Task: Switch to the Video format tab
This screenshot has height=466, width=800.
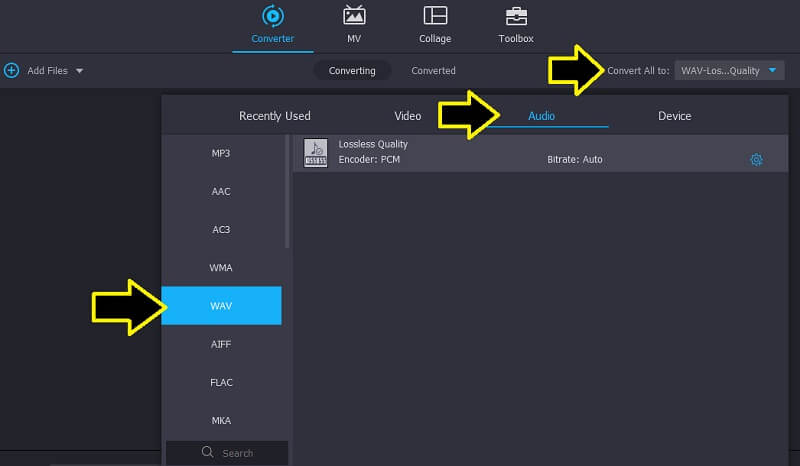Action: click(408, 116)
